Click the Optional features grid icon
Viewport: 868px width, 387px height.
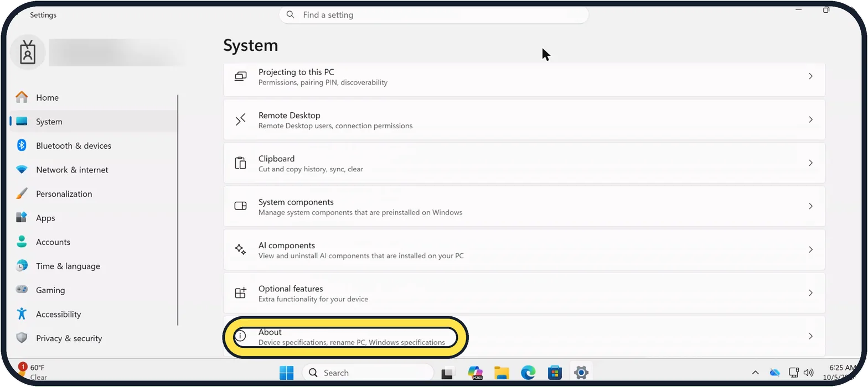point(240,293)
